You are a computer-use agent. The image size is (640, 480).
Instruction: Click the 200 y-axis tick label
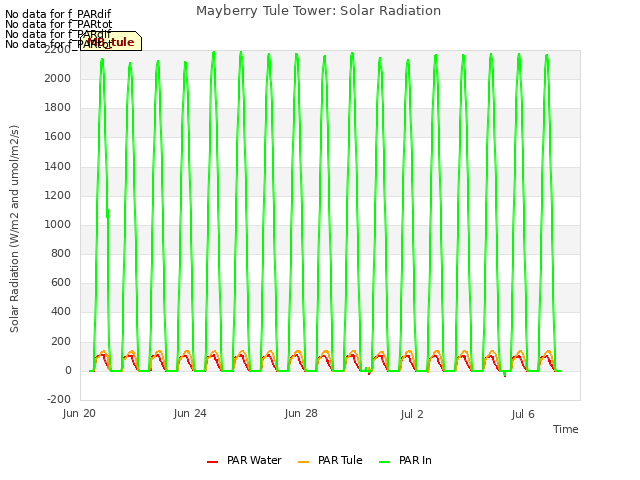tap(61, 341)
